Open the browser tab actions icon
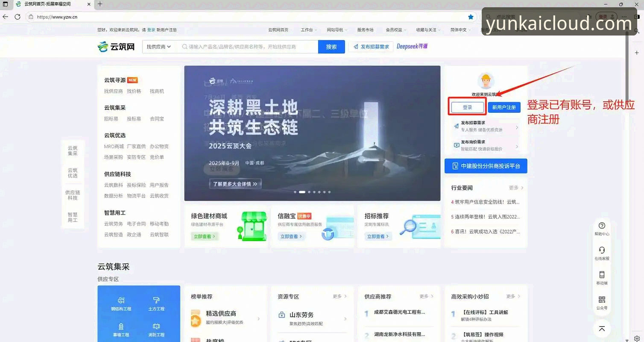Viewport: 644px width, 342px height. pos(6,4)
